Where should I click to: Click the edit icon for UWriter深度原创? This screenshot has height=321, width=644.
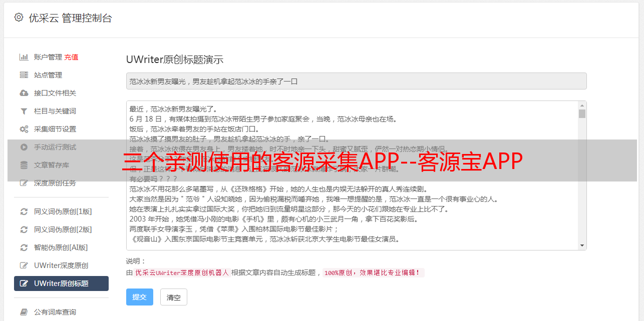24,265
